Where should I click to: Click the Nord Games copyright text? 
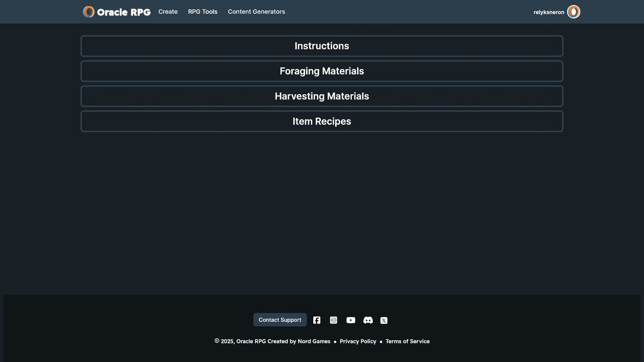(273, 342)
